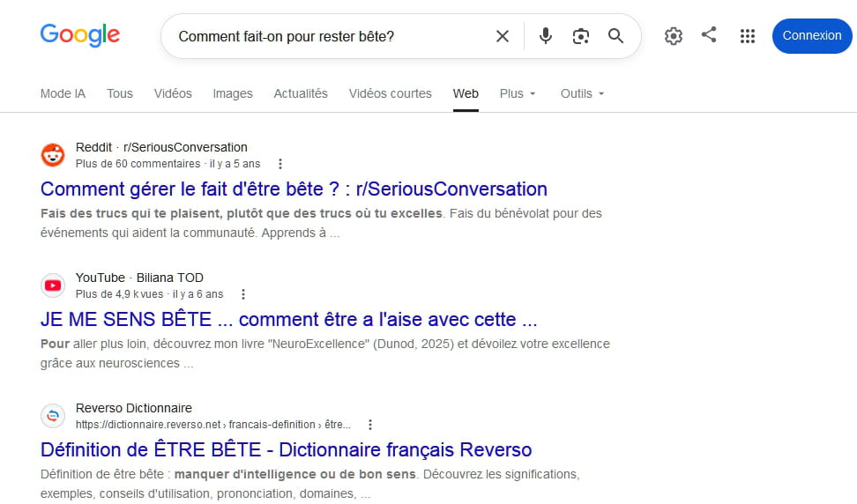This screenshot has width=857, height=504.
Task: Click the magnifying glass search button
Action: pyautogui.click(x=616, y=36)
